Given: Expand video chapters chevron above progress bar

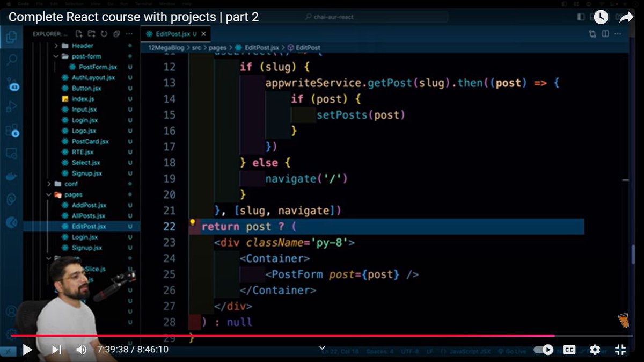Looking at the screenshot, I should pos(322,347).
